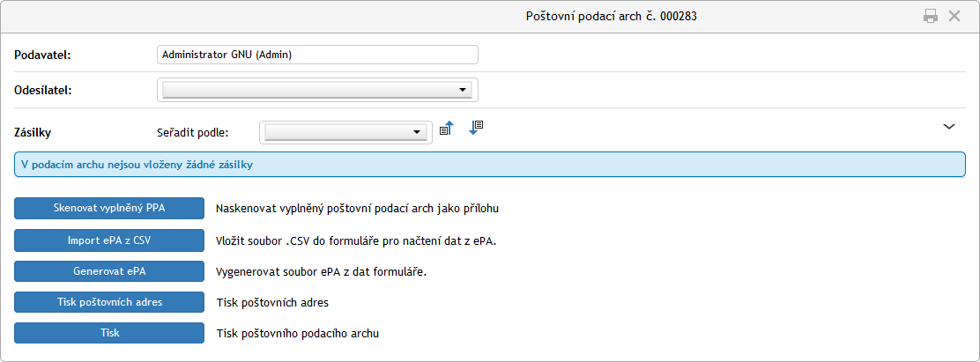Select the Tisk poštovních adres button
This screenshot has height=362, width=980.
point(109,302)
